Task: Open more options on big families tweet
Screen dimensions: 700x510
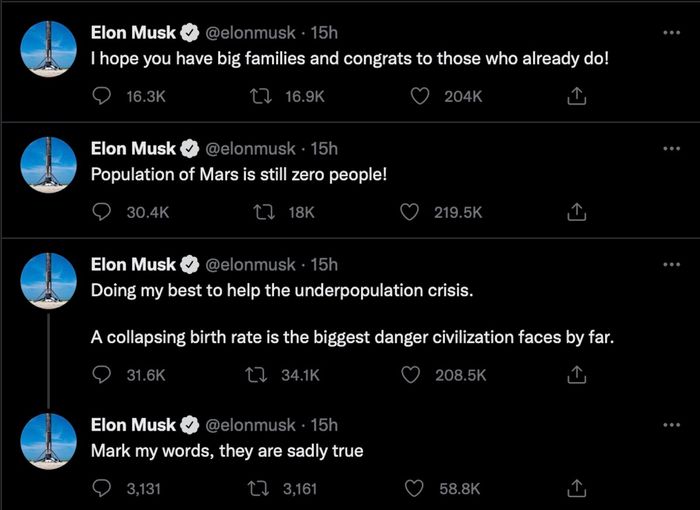Action: tap(671, 32)
